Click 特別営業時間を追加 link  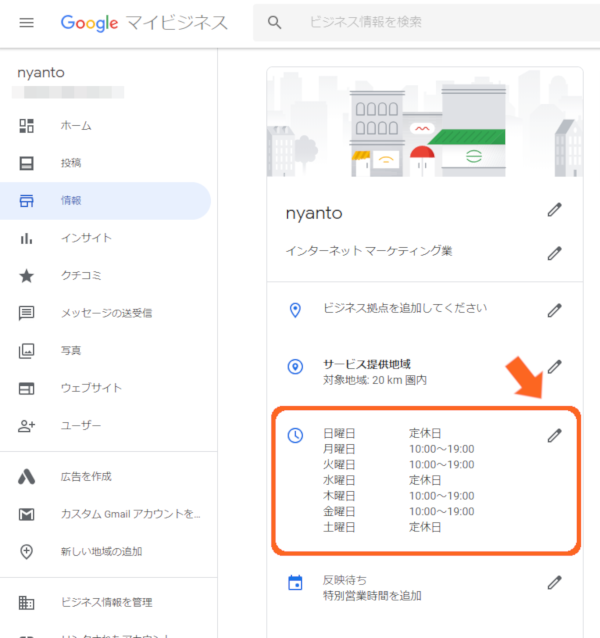(x=372, y=596)
